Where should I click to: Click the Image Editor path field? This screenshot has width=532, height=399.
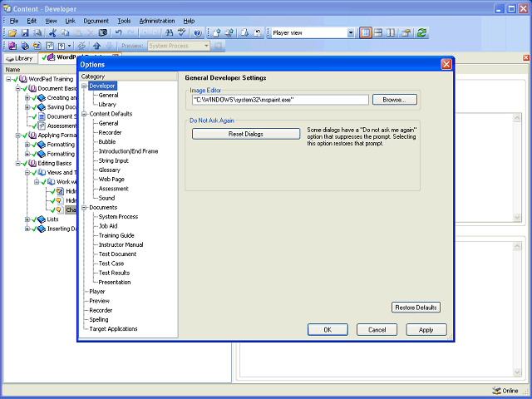coord(280,100)
